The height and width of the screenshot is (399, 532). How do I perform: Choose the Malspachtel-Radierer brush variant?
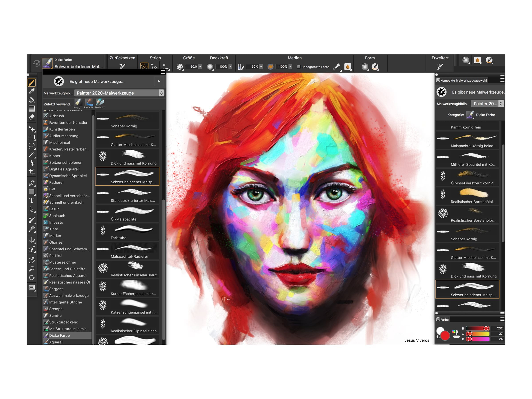127,251
